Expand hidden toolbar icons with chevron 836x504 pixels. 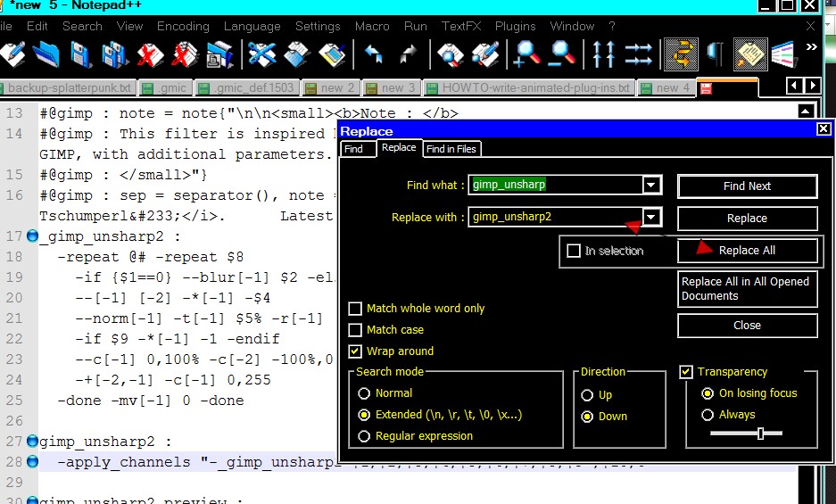tap(812, 47)
